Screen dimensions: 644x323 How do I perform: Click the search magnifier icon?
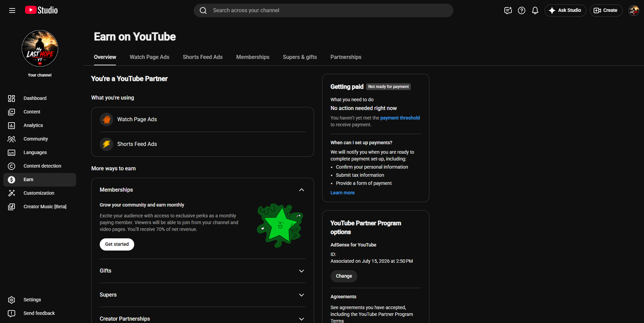(203, 10)
